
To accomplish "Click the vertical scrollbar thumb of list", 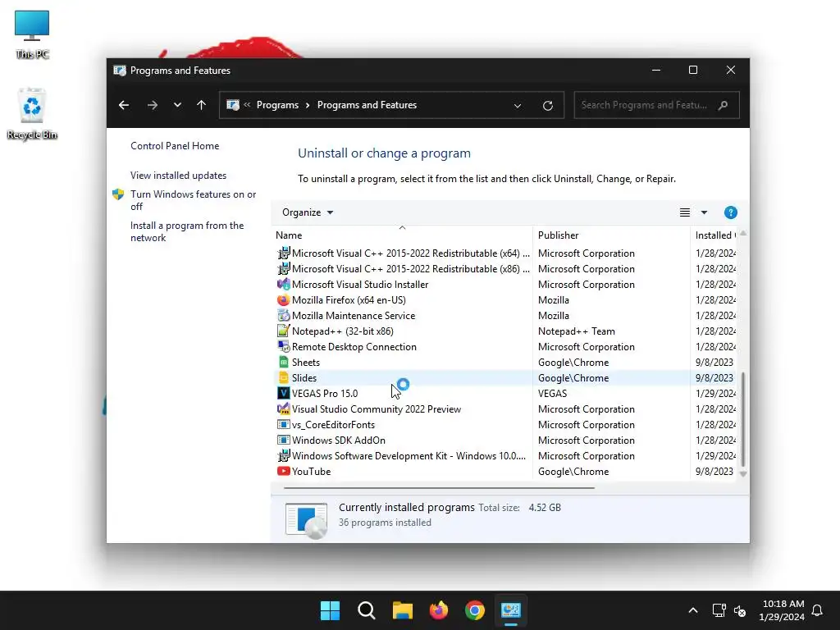I will pyautogui.click(x=743, y=419).
